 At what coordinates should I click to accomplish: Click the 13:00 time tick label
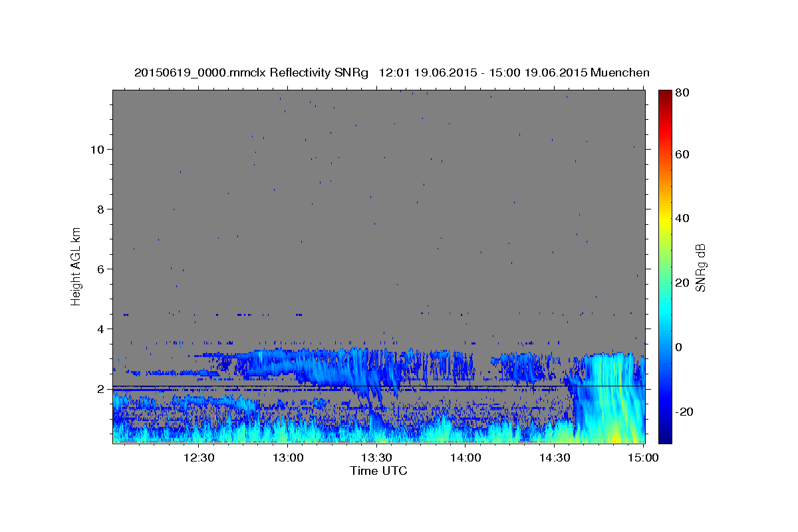[287, 458]
